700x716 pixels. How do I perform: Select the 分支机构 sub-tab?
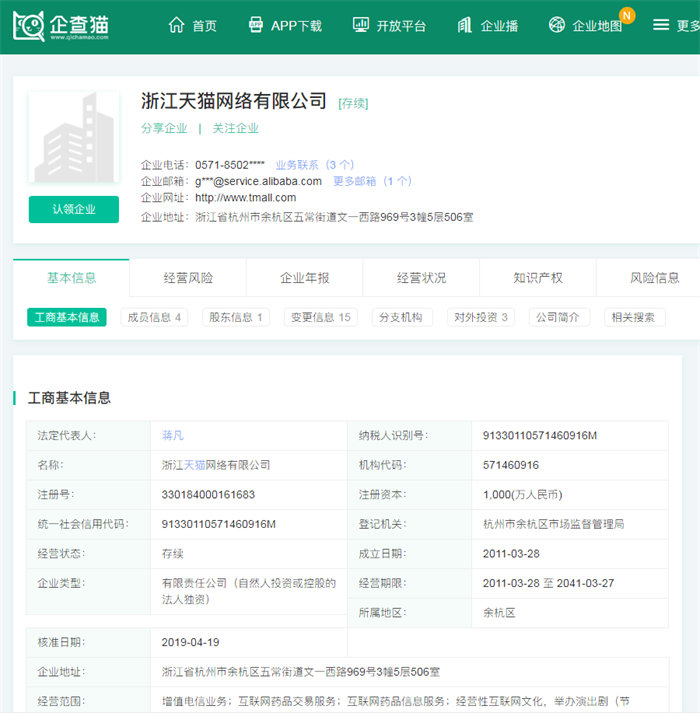[x=401, y=317]
